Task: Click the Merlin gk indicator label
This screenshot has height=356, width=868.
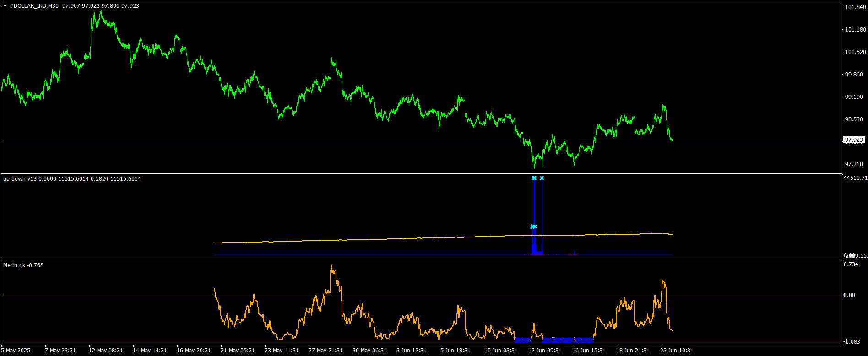Action: [14, 265]
